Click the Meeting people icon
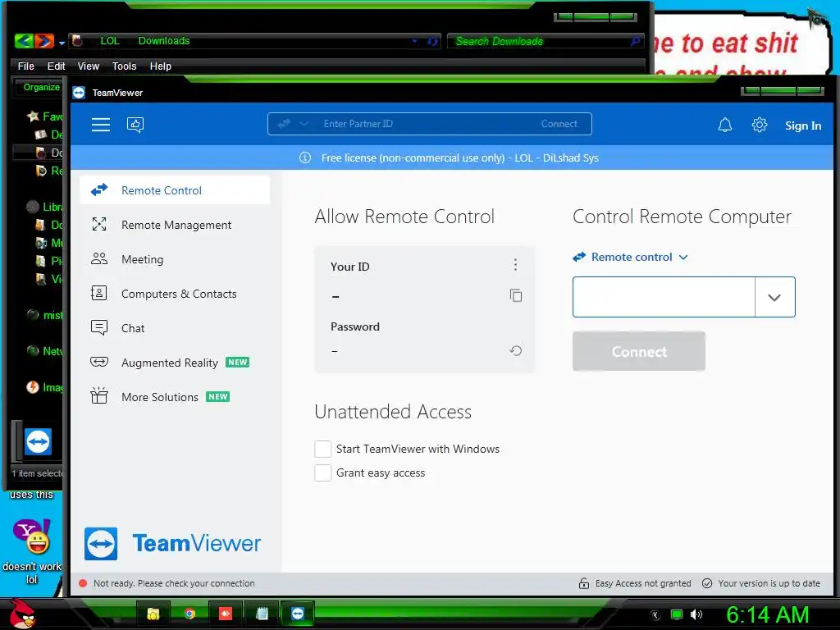Screen dimensions: 840x630 [x=99, y=258]
